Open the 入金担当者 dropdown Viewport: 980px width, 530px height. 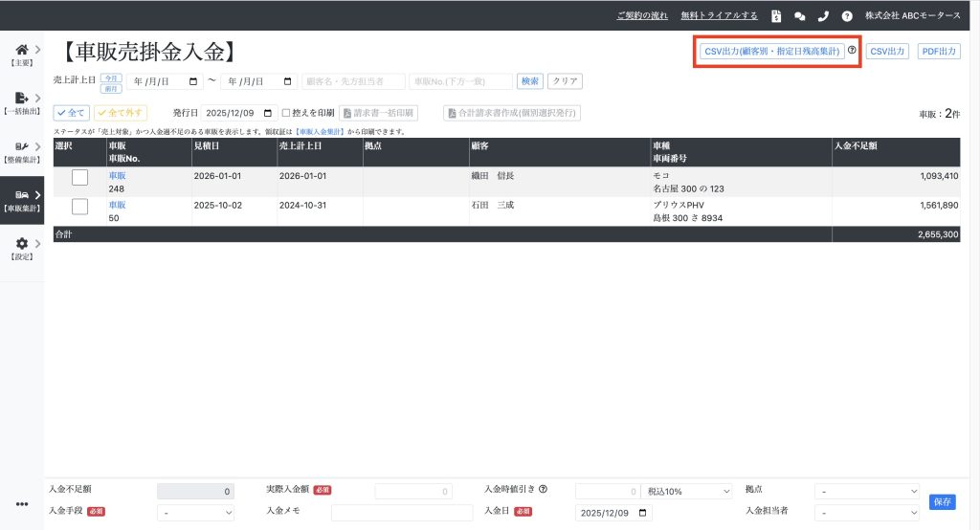(x=866, y=513)
